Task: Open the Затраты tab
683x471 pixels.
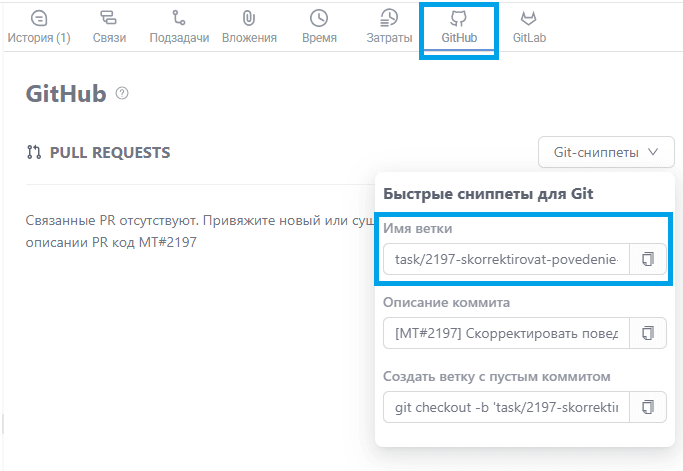Action: coord(389,27)
